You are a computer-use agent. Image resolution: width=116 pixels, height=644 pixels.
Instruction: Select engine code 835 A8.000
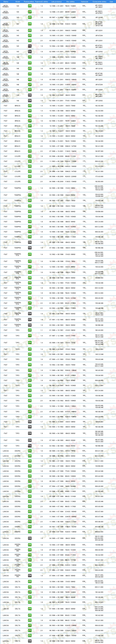coord(99,522)
